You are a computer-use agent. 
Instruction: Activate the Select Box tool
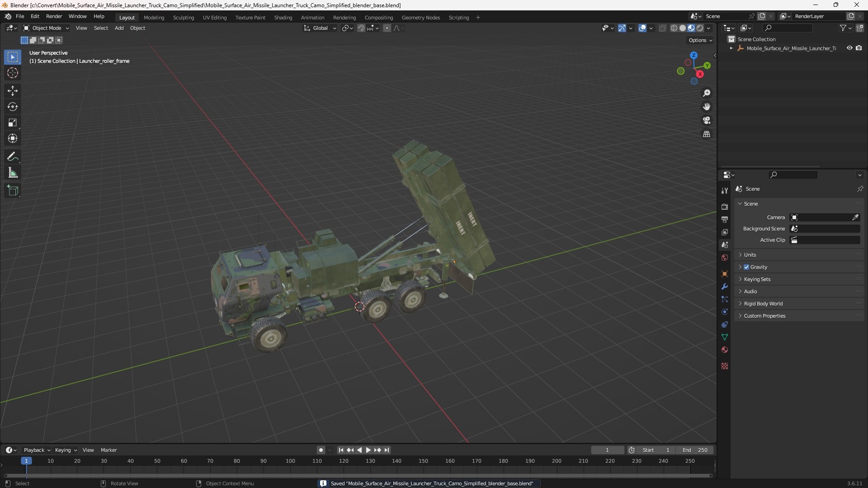click(13, 57)
